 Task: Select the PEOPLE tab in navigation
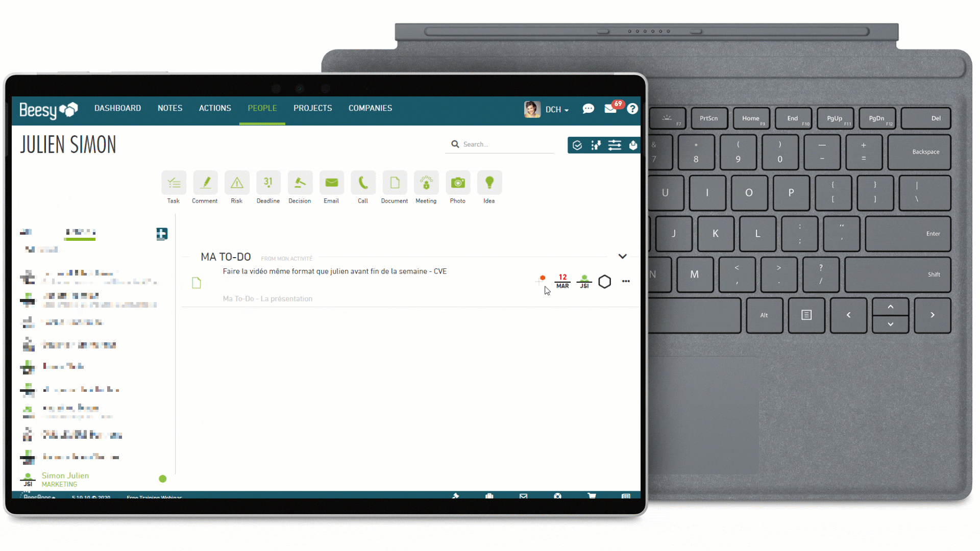click(x=262, y=108)
